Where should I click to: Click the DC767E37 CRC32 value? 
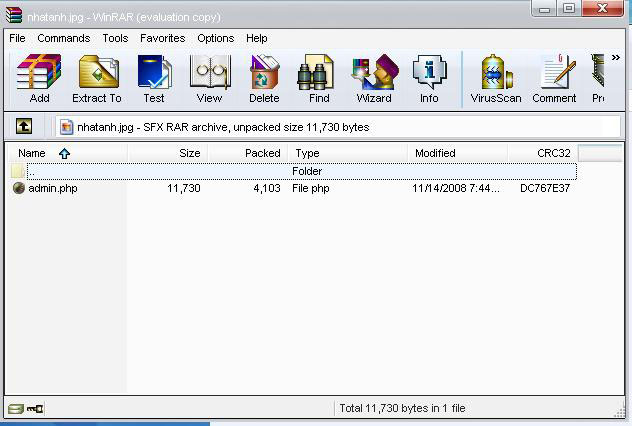pos(545,188)
